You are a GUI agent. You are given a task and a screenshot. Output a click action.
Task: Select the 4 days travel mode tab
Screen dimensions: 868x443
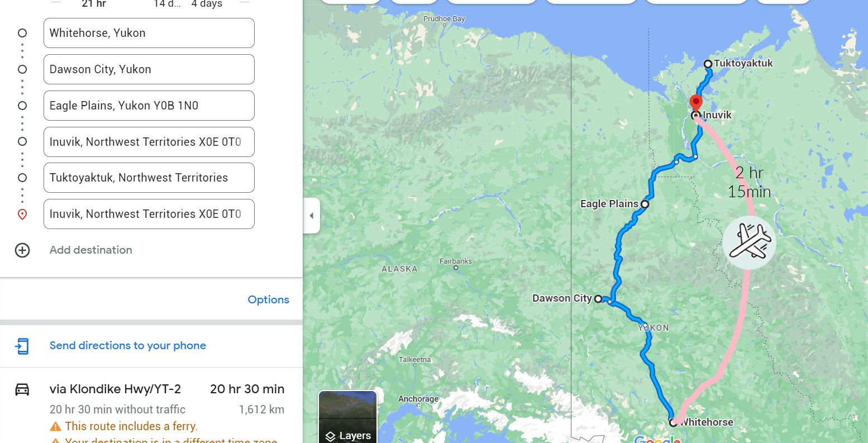pos(207,4)
